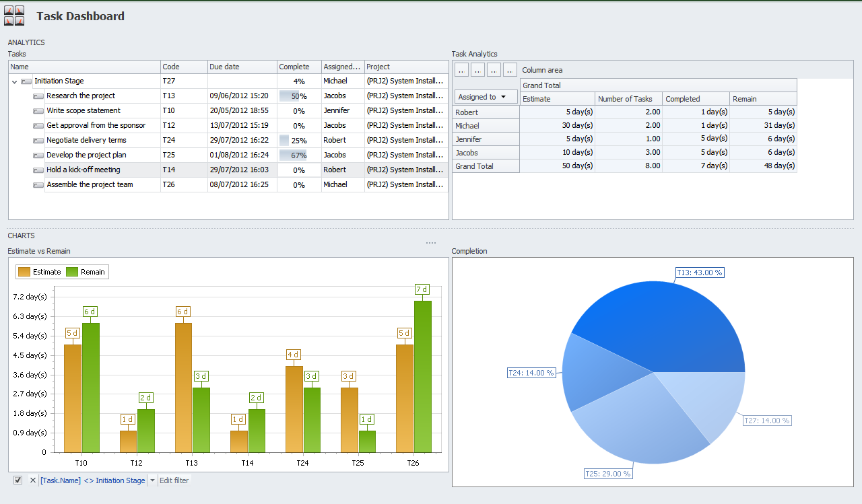Click the task icon beside Develop the project plan
862x504 pixels.
[x=38, y=155]
